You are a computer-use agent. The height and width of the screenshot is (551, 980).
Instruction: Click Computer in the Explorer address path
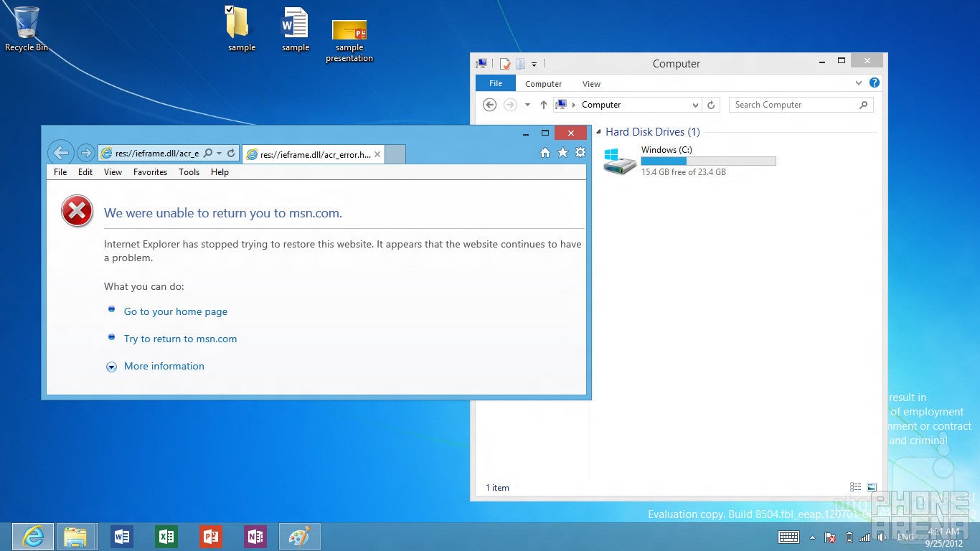coord(601,105)
